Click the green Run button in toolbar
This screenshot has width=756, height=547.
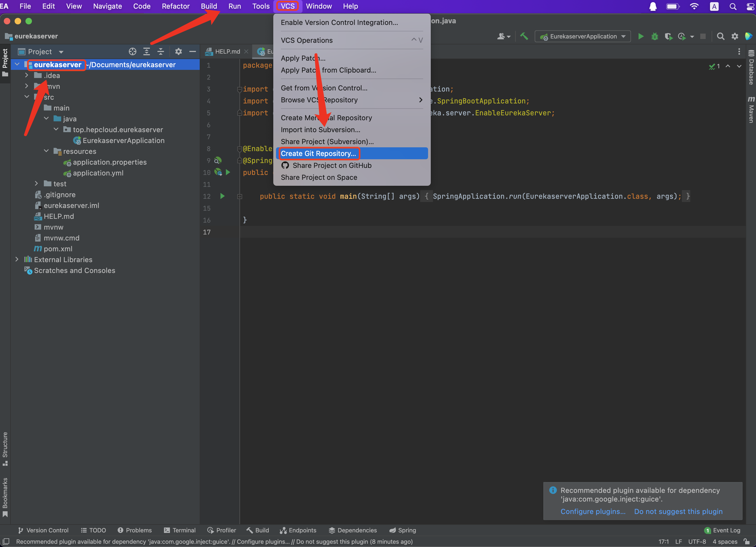(640, 36)
